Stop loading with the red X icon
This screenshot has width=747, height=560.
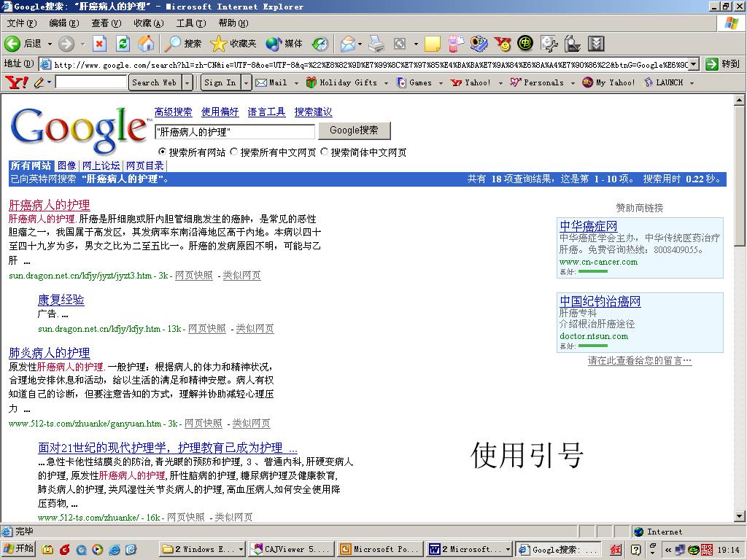(99, 44)
